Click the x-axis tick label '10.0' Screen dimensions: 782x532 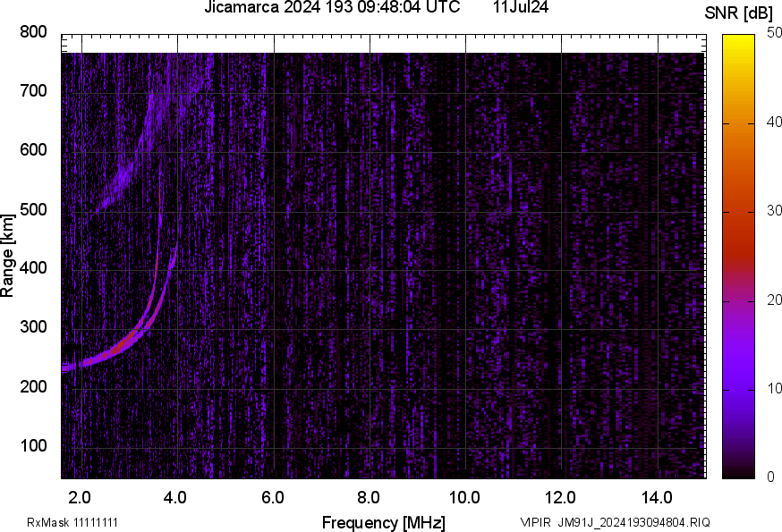tap(464, 498)
